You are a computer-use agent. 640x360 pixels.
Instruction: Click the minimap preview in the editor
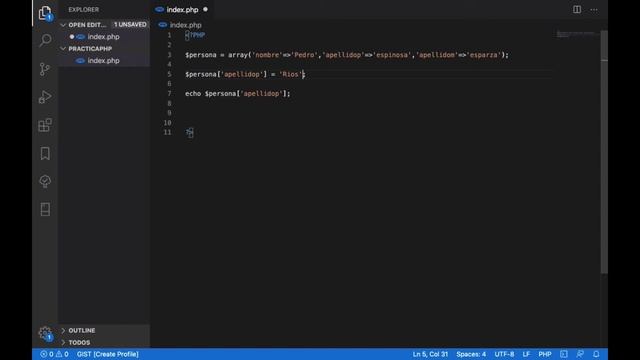[576, 34]
